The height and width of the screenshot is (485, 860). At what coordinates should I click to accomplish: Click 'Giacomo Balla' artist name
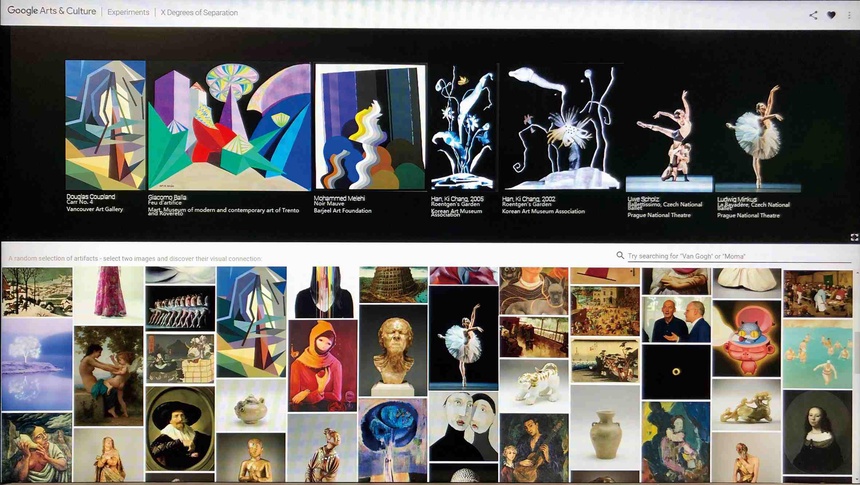[x=167, y=197]
